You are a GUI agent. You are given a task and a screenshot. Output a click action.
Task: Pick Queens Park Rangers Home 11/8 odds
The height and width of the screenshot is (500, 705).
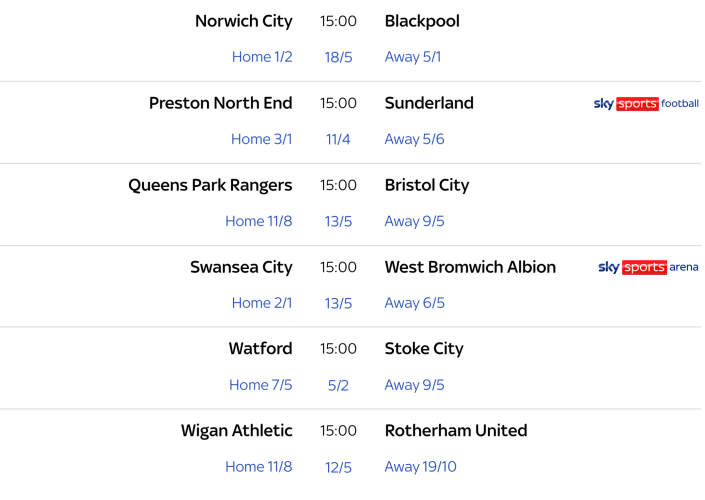click(x=258, y=221)
